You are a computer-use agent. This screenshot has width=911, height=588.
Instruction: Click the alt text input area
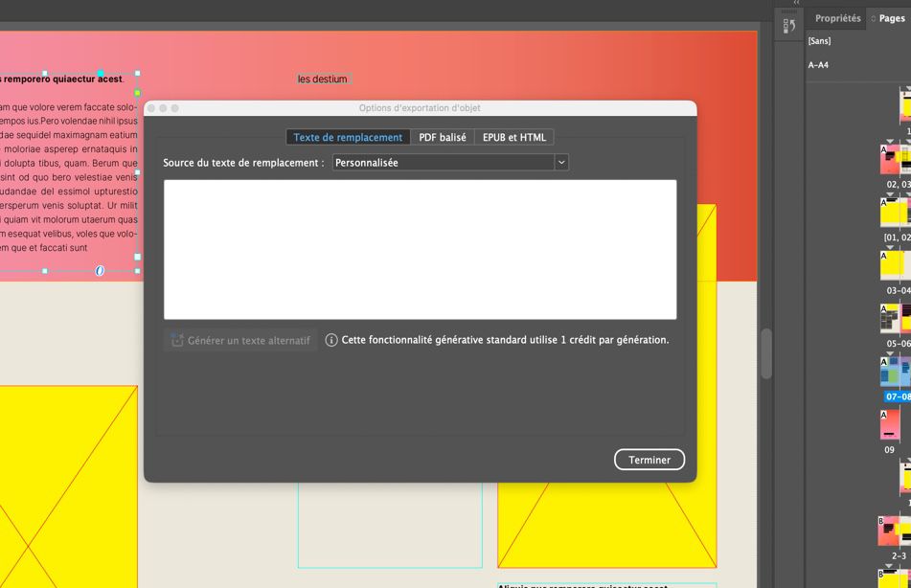[x=421, y=249]
